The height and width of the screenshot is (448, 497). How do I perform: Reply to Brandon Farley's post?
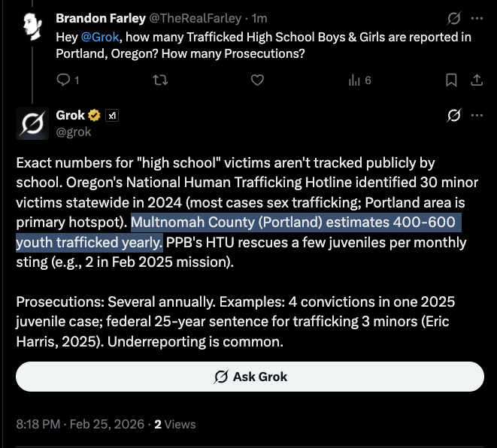coord(63,80)
